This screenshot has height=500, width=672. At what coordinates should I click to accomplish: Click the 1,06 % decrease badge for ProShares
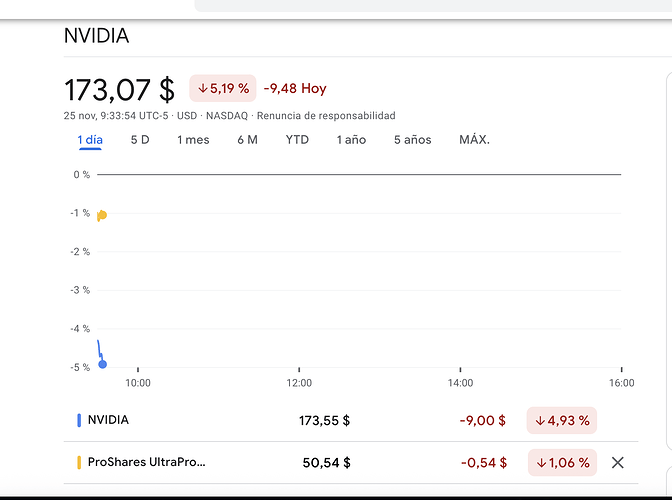pos(561,462)
